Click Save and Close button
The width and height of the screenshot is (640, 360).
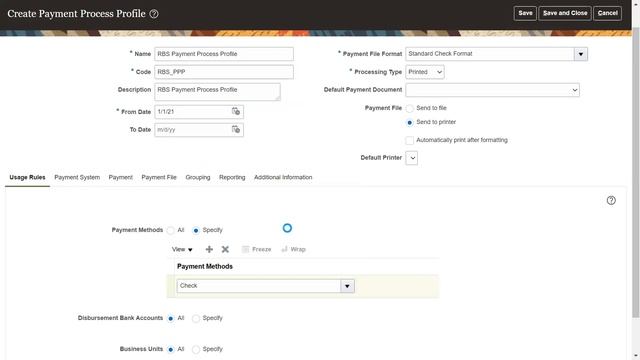(x=565, y=13)
